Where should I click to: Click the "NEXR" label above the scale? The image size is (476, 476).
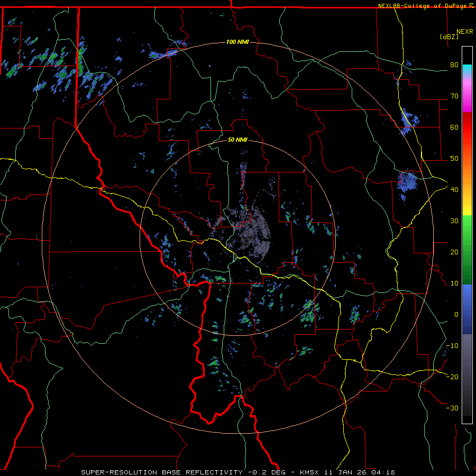click(465, 32)
